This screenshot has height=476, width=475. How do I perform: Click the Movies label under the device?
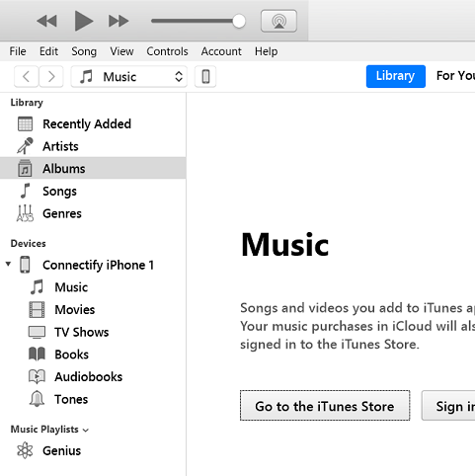click(x=75, y=310)
